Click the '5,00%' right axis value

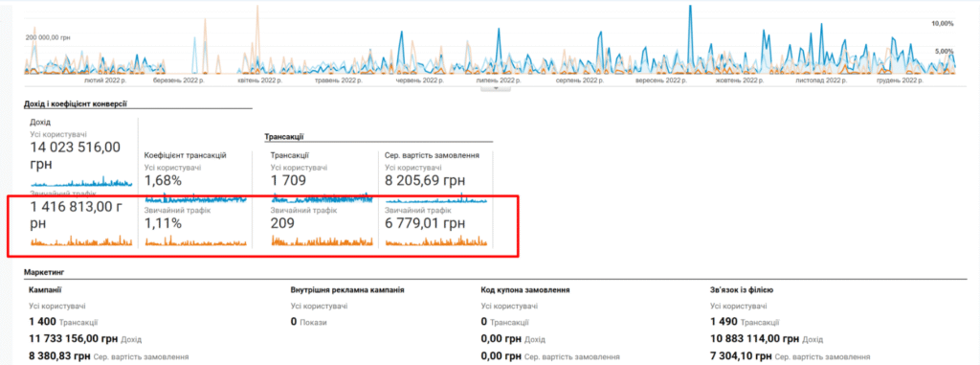(945, 52)
